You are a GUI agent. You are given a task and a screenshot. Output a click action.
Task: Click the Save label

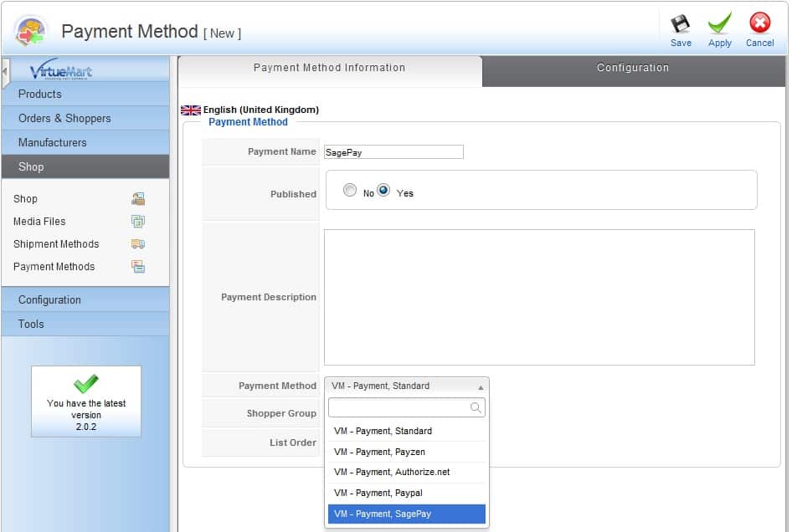(681, 43)
